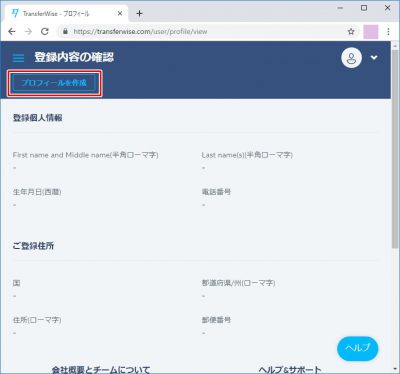Click the First name and Middle name label
The width and height of the screenshot is (400, 374).
(86, 155)
